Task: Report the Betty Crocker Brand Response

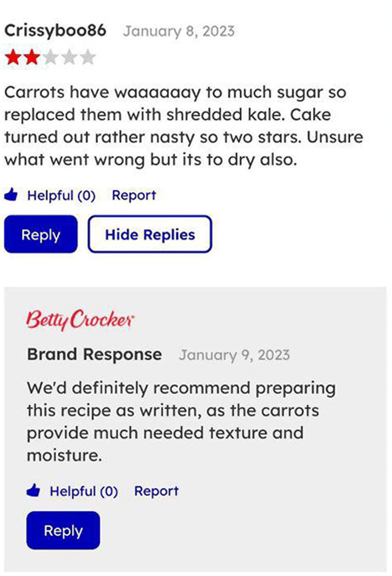Action: pos(157,490)
